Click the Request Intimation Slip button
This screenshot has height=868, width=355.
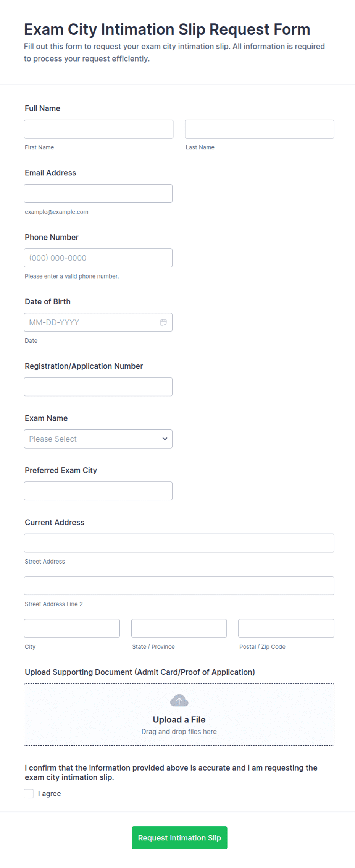pos(179,838)
